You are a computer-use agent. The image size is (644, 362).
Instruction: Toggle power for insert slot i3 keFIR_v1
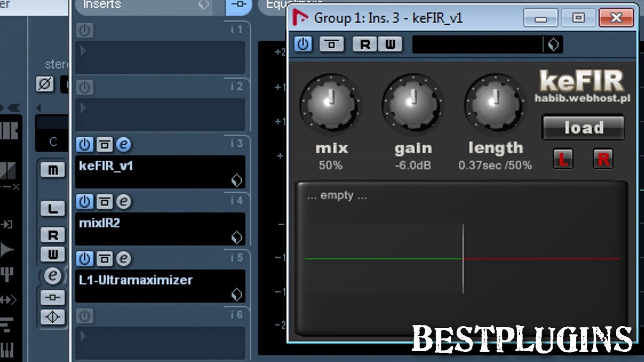(85, 145)
